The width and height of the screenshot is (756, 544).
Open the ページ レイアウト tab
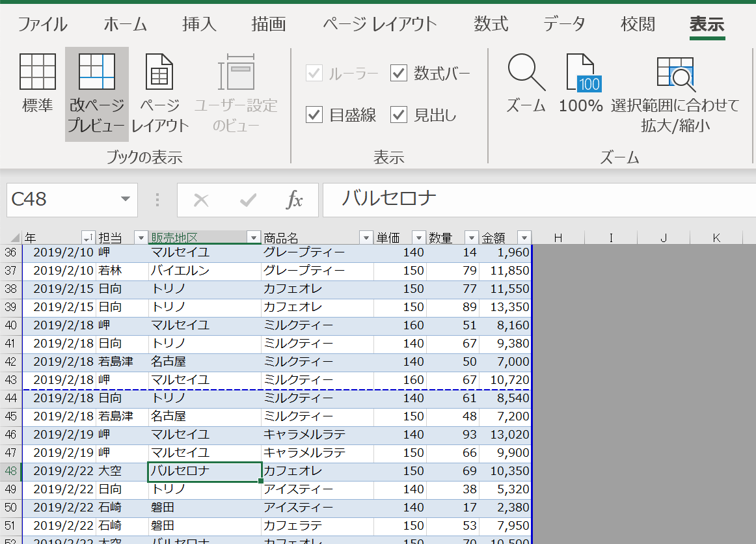379,24
